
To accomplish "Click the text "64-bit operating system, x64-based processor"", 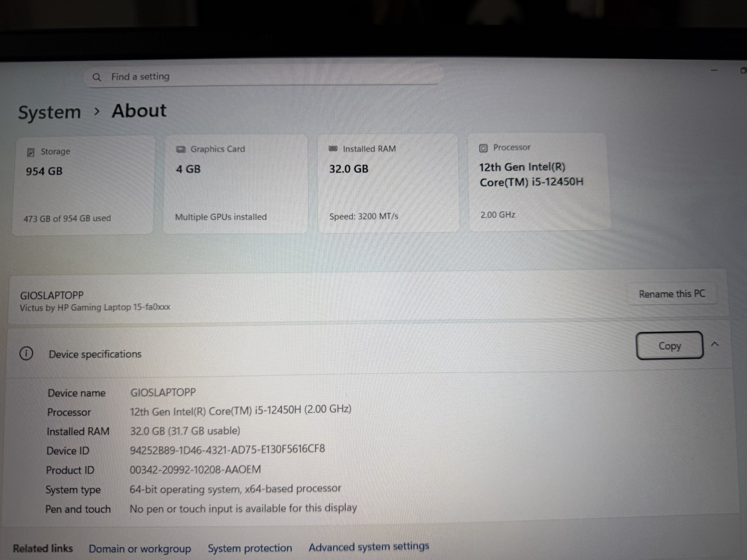I will click(235, 489).
